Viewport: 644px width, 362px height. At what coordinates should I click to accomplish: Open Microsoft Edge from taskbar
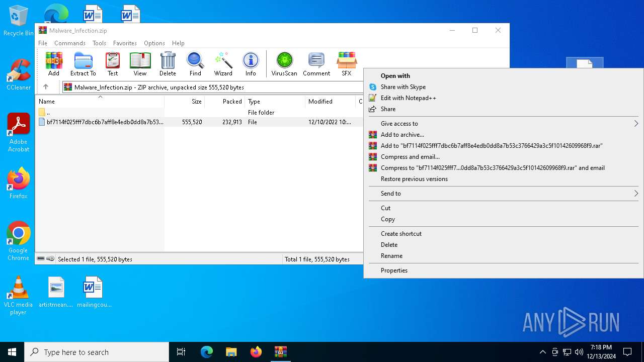[x=207, y=352]
